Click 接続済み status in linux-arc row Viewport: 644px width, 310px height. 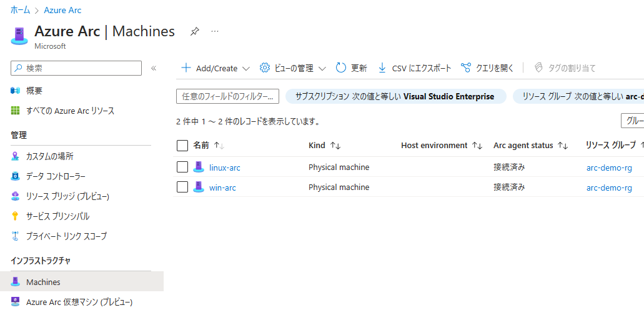point(509,167)
